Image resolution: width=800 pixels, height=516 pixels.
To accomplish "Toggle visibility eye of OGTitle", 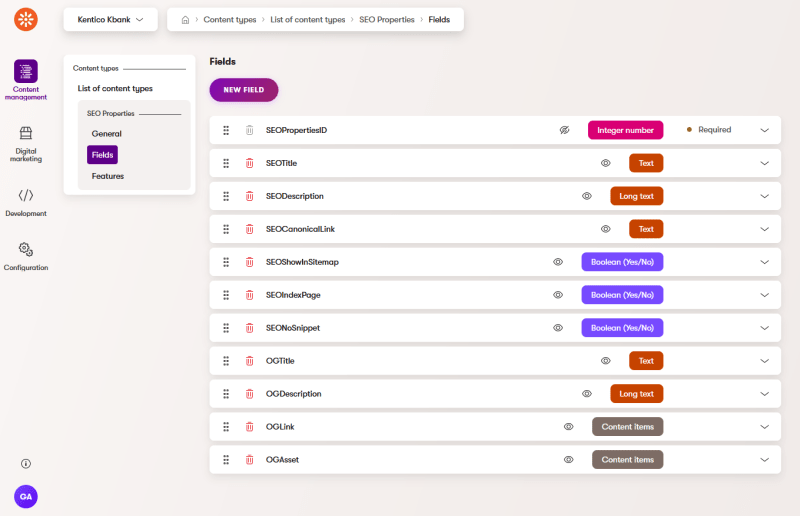I will point(606,361).
